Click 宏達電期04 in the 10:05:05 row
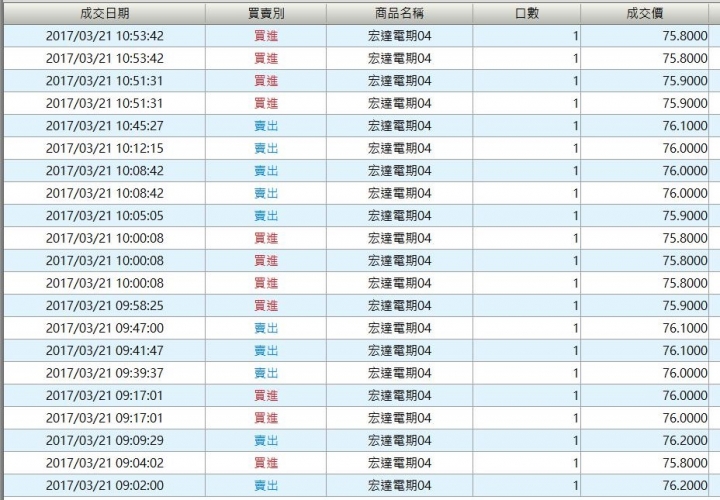 pyautogui.click(x=399, y=216)
